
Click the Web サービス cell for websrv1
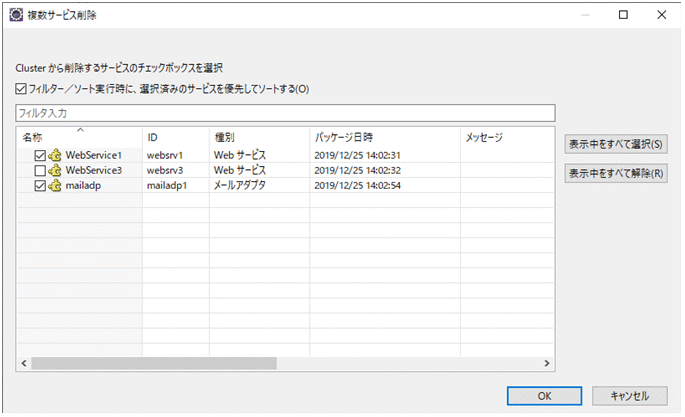tap(239, 155)
